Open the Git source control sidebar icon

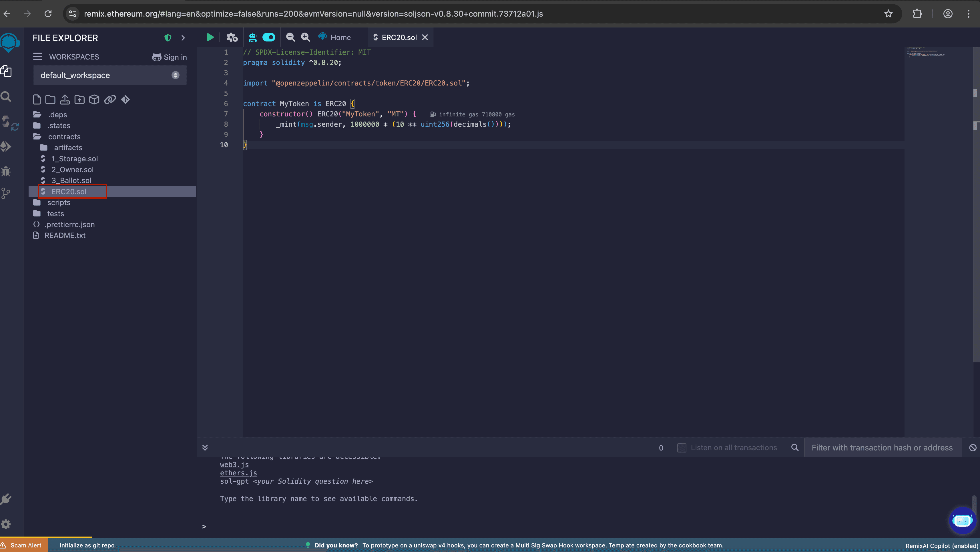click(x=6, y=193)
